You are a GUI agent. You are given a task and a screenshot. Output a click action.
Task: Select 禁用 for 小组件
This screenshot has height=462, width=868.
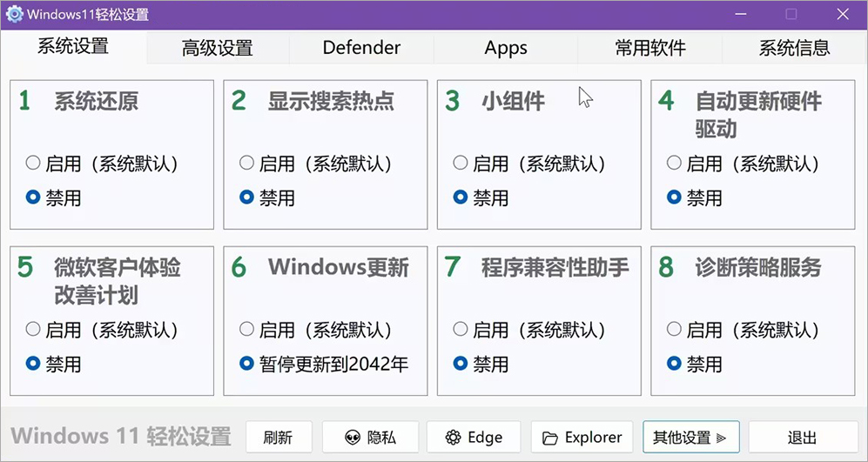tap(461, 198)
